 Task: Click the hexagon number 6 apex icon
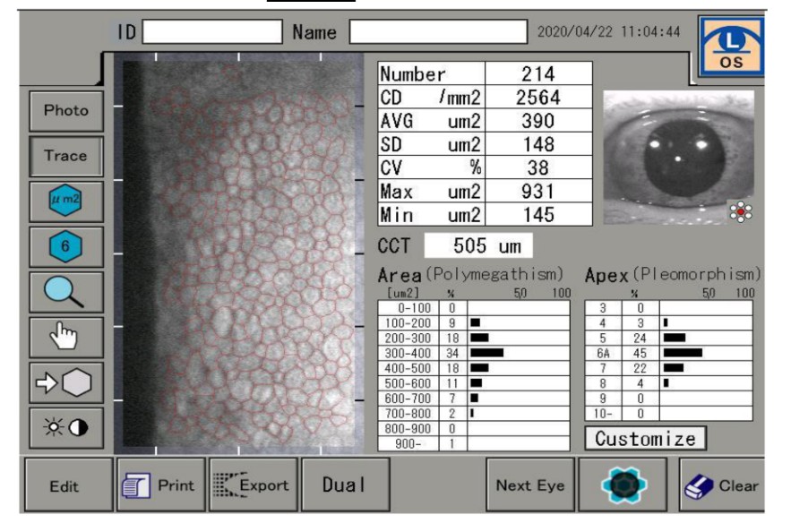66,246
